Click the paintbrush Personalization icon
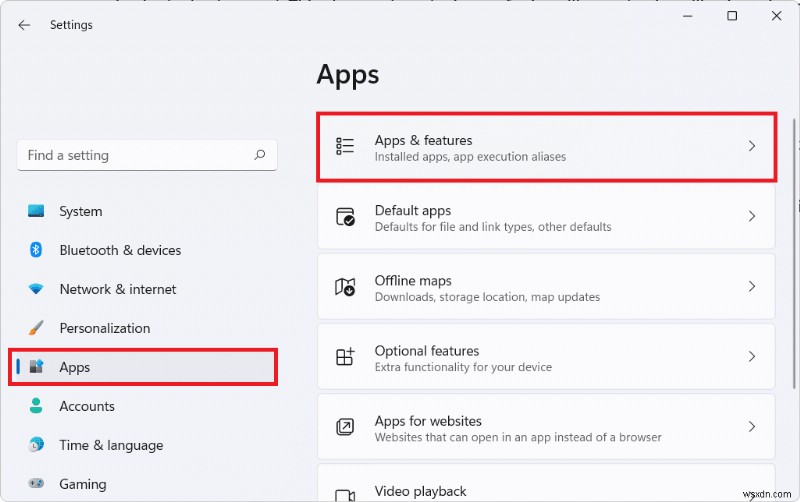 (x=36, y=328)
